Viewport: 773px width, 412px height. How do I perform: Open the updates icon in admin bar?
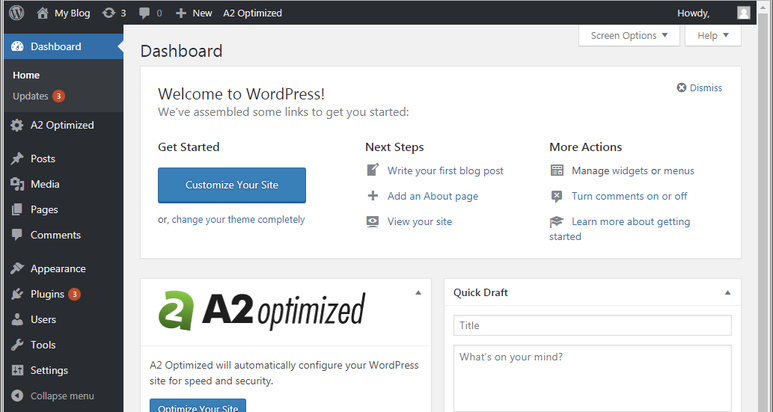108,13
